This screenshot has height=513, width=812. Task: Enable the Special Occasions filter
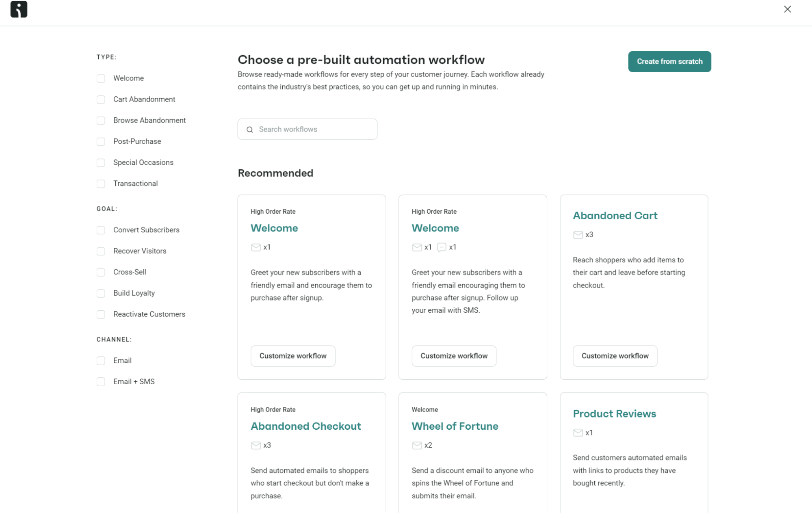tap(101, 162)
